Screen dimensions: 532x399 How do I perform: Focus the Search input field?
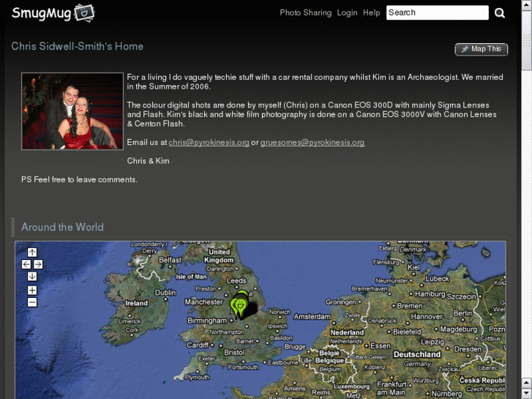click(x=438, y=12)
